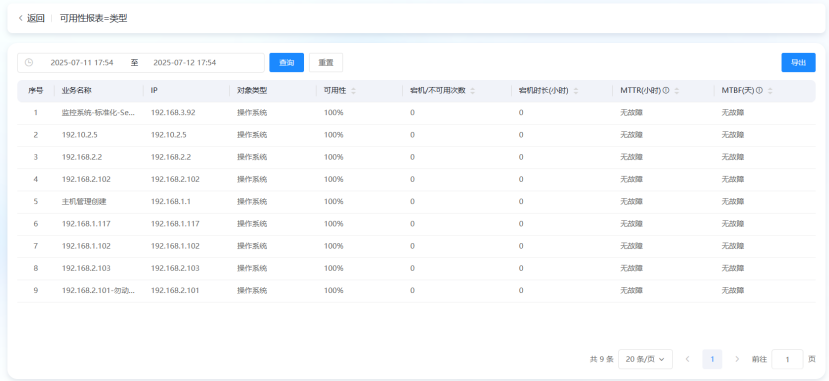Click business name 192.10.2.5 in row 2
This screenshot has height=381, width=829.
point(80,135)
